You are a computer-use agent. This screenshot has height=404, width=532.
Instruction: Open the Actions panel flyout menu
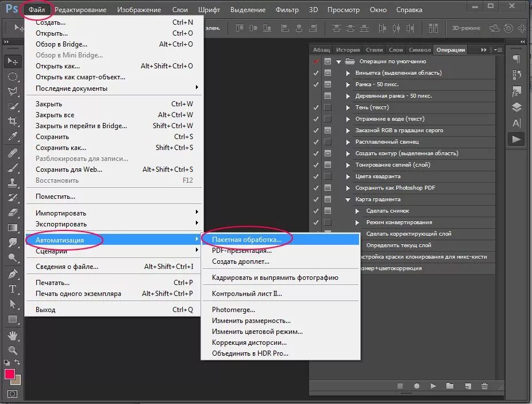pyautogui.click(x=498, y=49)
